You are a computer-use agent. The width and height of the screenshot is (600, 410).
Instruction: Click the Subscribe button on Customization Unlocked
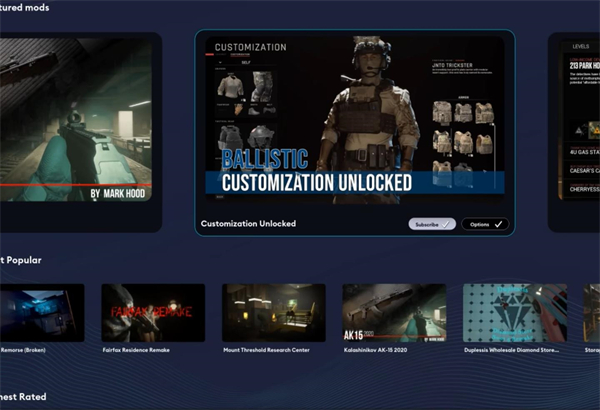pyautogui.click(x=432, y=224)
